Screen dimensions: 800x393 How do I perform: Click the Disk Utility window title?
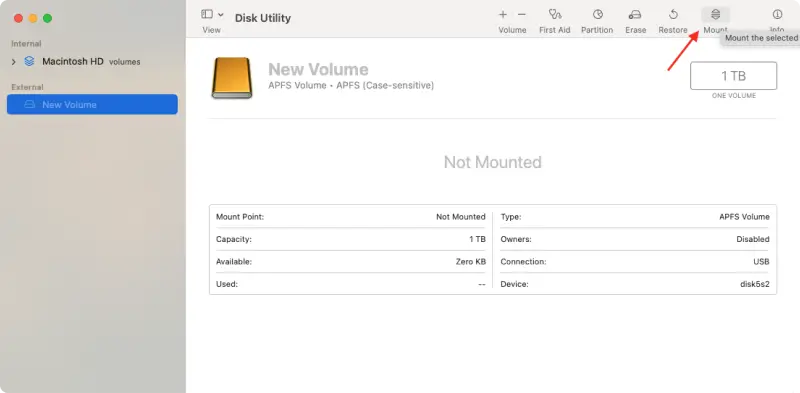263,18
